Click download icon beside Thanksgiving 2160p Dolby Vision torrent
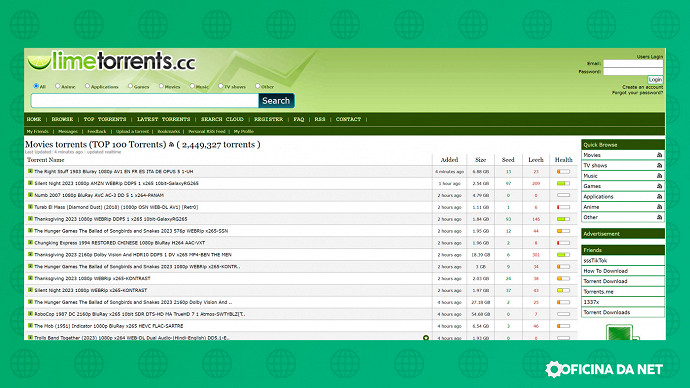This screenshot has height=388, width=690. [30, 254]
